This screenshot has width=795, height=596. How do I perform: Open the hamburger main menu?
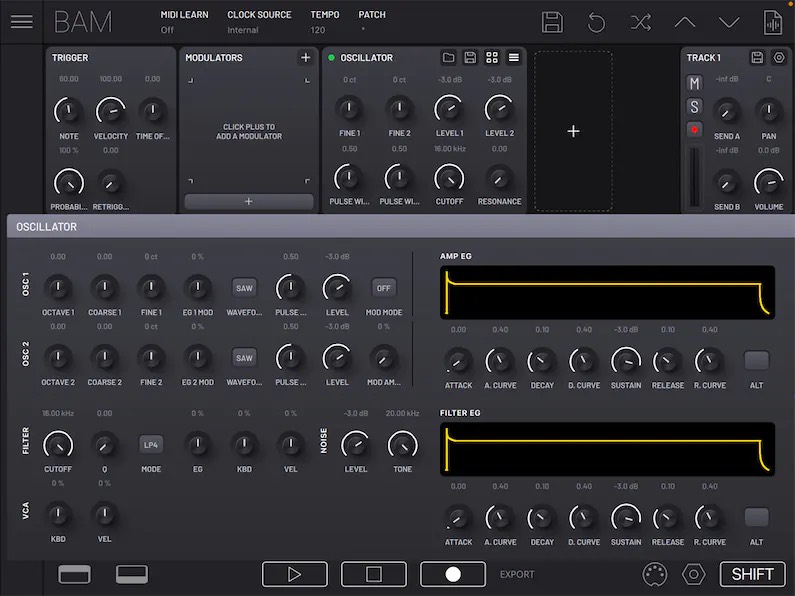[x=21, y=22]
